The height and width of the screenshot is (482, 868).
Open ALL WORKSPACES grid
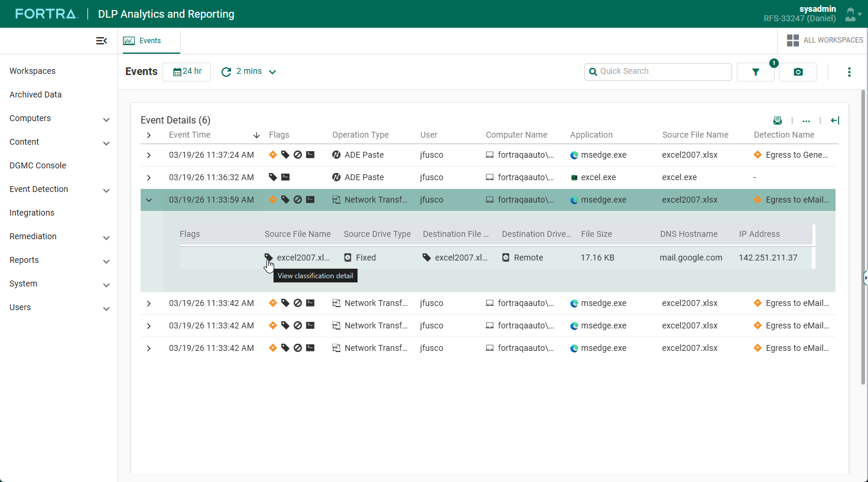coord(825,40)
